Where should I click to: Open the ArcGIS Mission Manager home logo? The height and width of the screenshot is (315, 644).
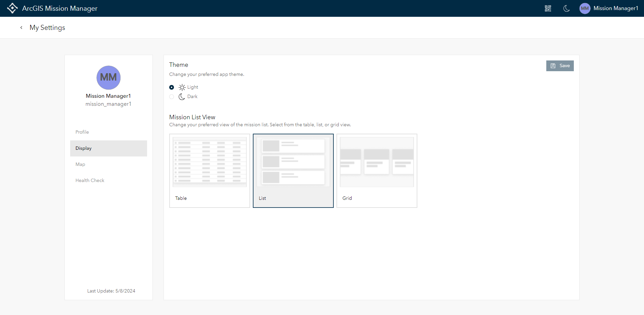(x=12, y=8)
